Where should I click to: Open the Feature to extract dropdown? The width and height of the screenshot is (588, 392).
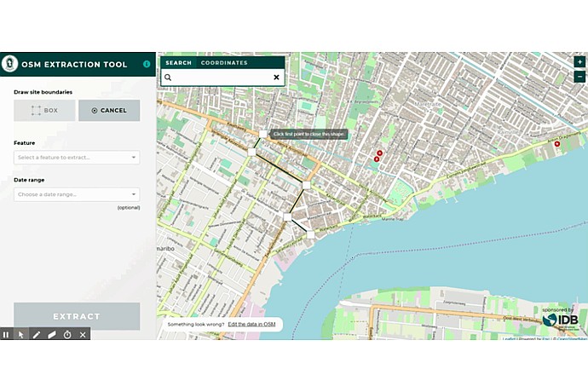77,157
